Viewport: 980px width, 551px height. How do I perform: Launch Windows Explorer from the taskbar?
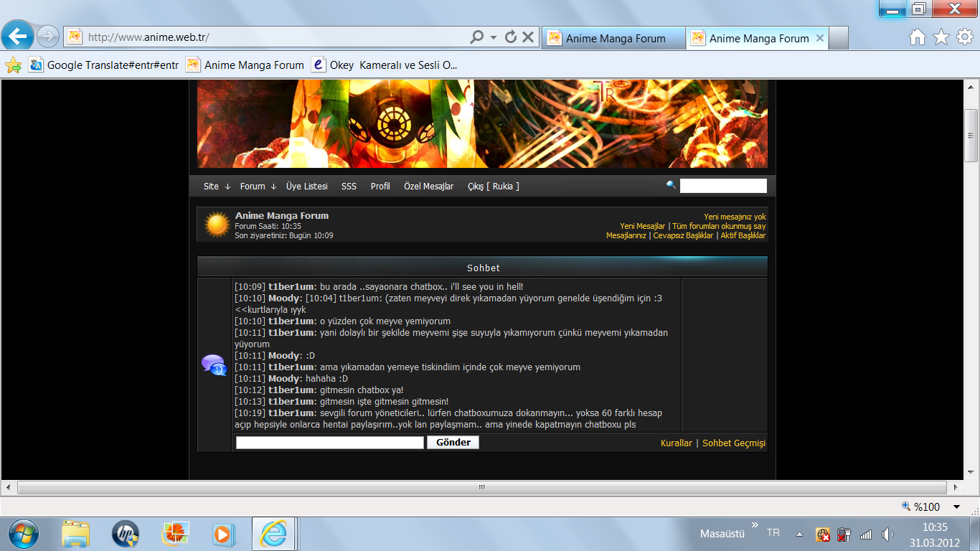[x=75, y=534]
